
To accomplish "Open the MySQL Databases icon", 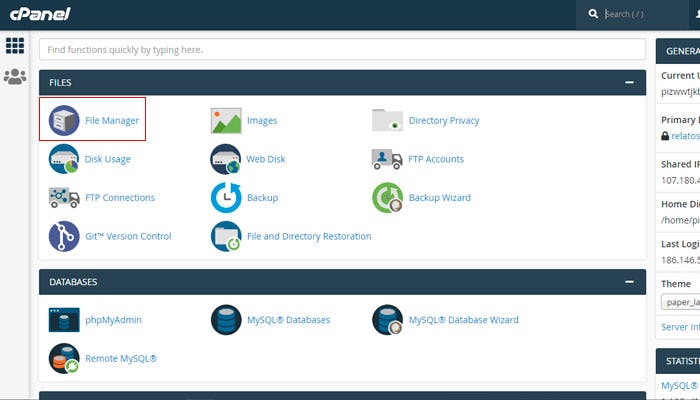I will [x=226, y=320].
